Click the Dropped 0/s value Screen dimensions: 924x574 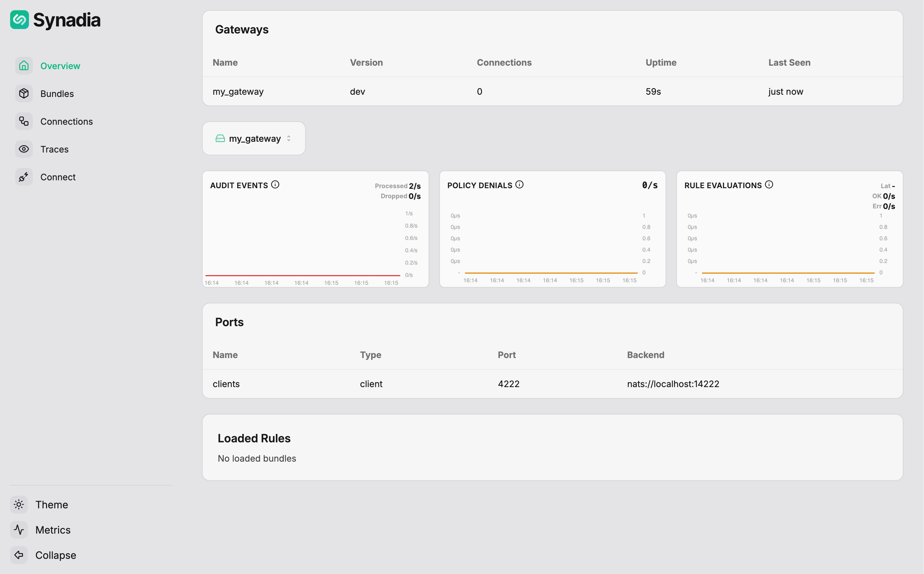415,196
